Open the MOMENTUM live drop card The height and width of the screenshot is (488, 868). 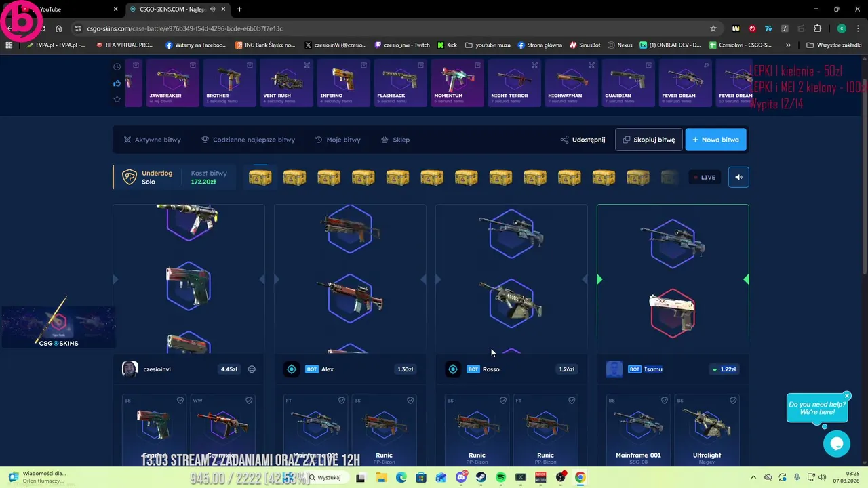[x=457, y=83]
